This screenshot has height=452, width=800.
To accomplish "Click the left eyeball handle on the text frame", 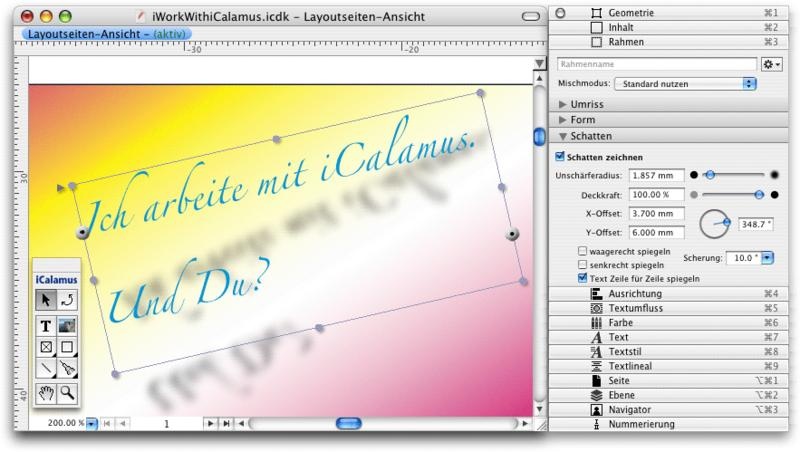I will pos(82,233).
